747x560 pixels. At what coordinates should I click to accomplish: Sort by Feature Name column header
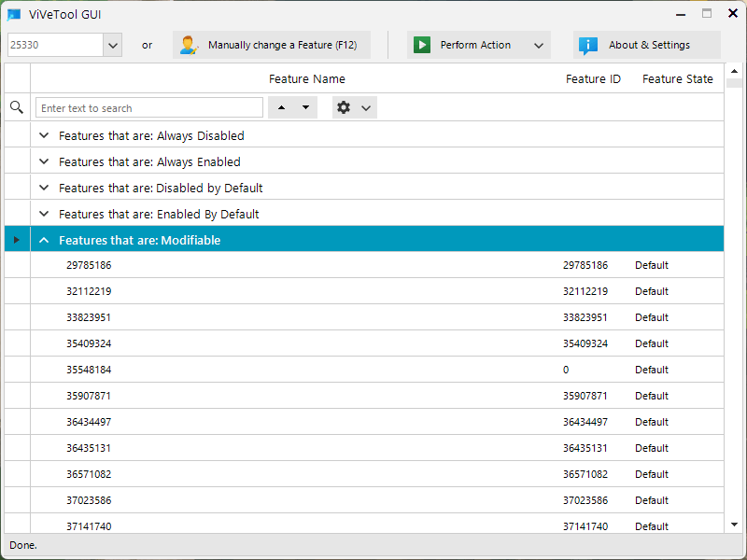pyautogui.click(x=307, y=79)
